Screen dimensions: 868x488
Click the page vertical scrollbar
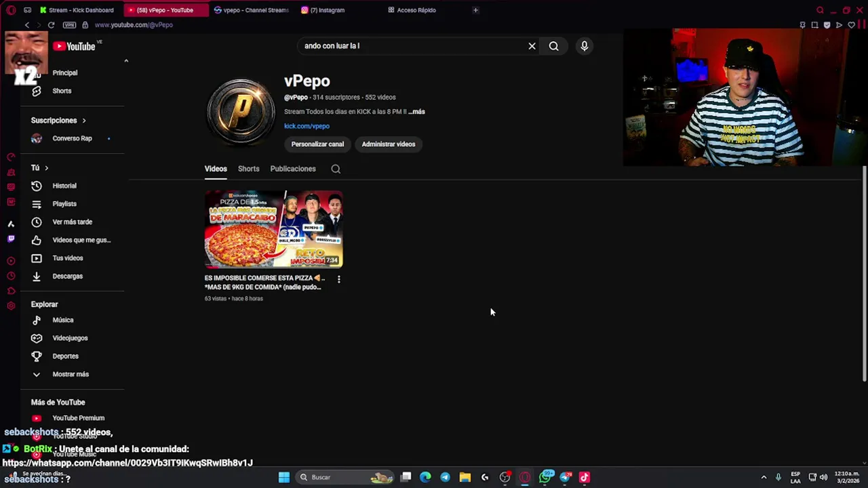(x=864, y=273)
